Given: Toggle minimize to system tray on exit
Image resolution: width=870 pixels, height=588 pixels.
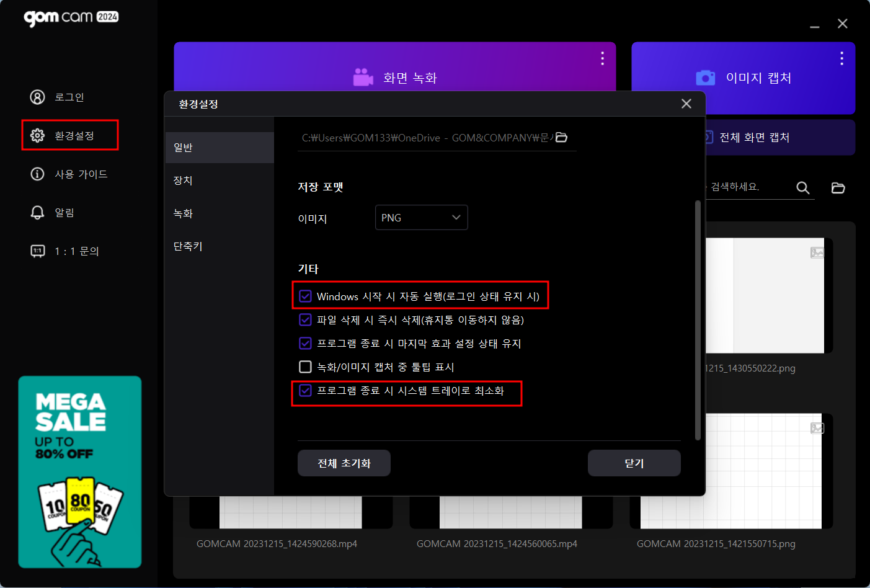Looking at the screenshot, I should (305, 391).
